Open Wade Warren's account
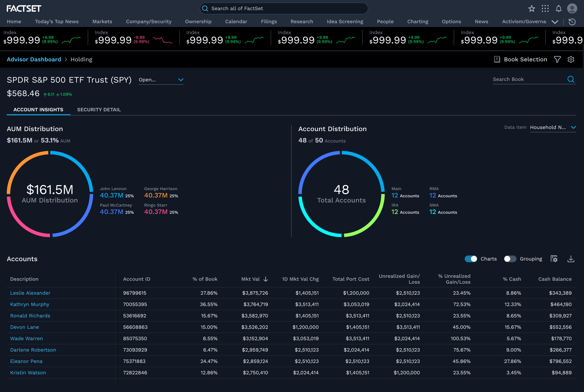 27,338
